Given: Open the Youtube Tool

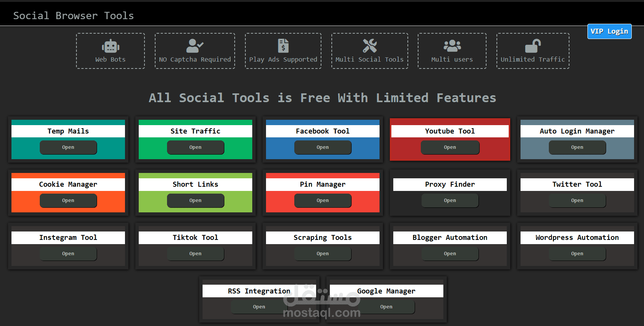Looking at the screenshot, I should click(450, 147).
